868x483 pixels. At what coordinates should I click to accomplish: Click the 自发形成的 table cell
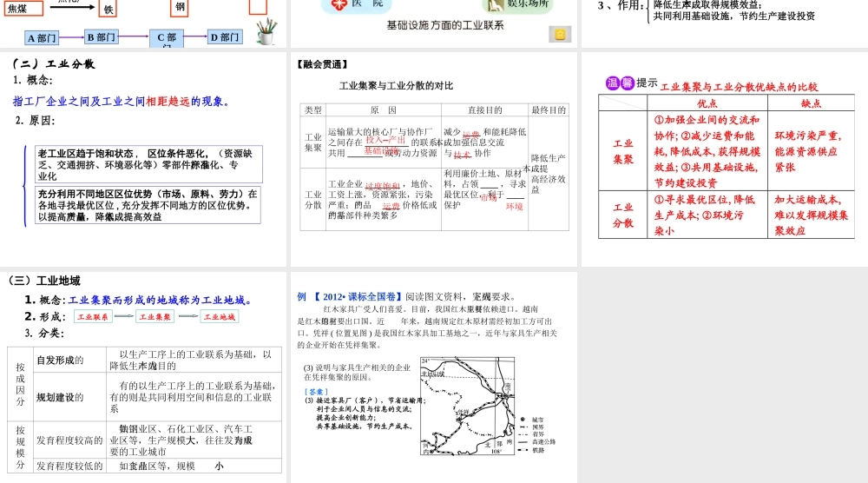coord(69,360)
